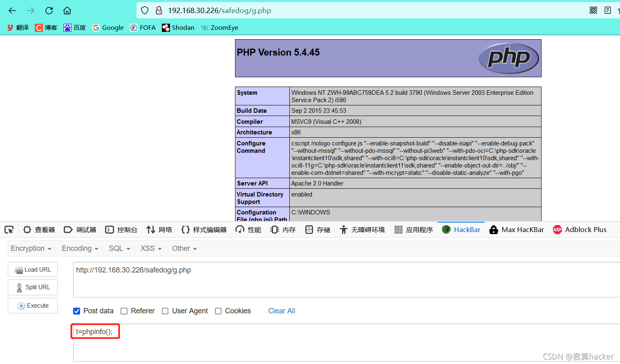620x364 pixels.
Task: Switch to the 查看器 inspector tab
Action: click(x=39, y=230)
